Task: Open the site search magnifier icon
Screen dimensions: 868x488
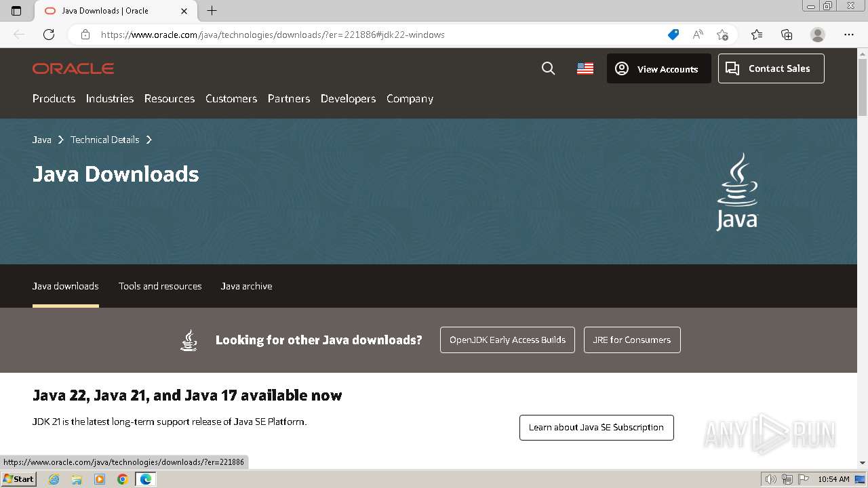Action: [549, 68]
